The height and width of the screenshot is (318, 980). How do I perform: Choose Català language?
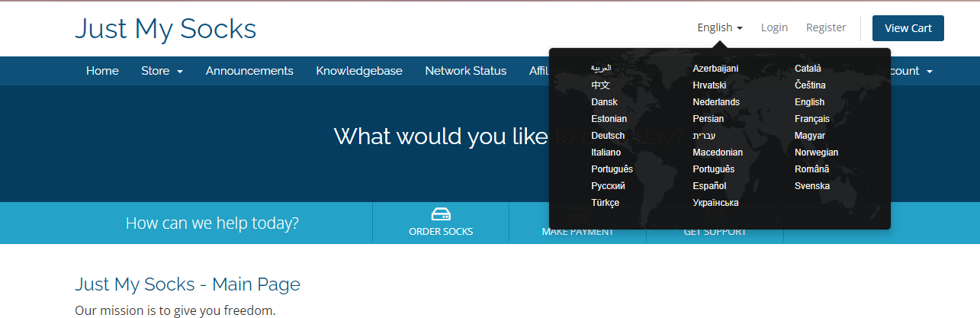tap(808, 69)
